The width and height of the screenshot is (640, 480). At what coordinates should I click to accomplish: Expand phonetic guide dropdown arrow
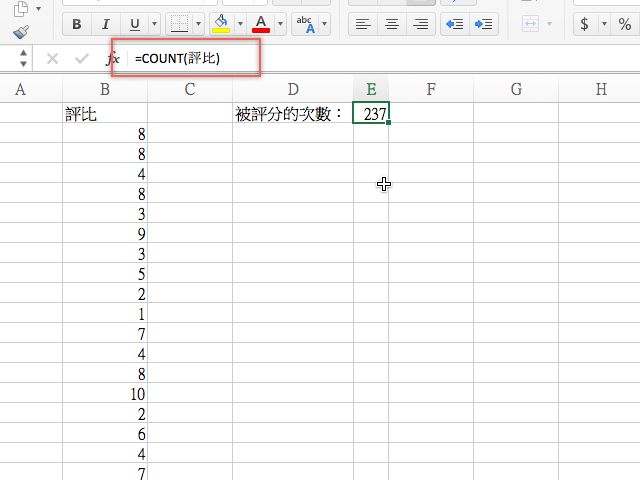tap(324, 24)
